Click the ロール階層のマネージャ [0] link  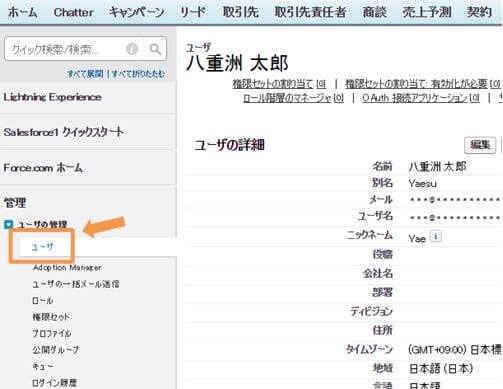click(293, 98)
